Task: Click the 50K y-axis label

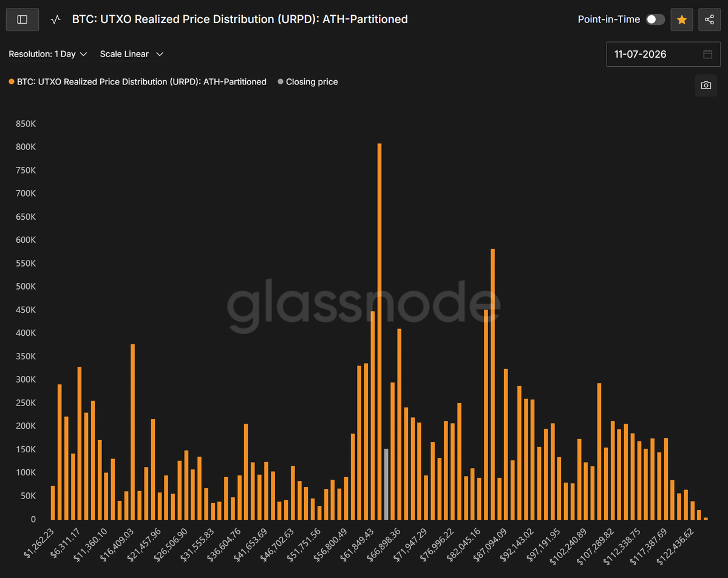Action: (x=28, y=496)
